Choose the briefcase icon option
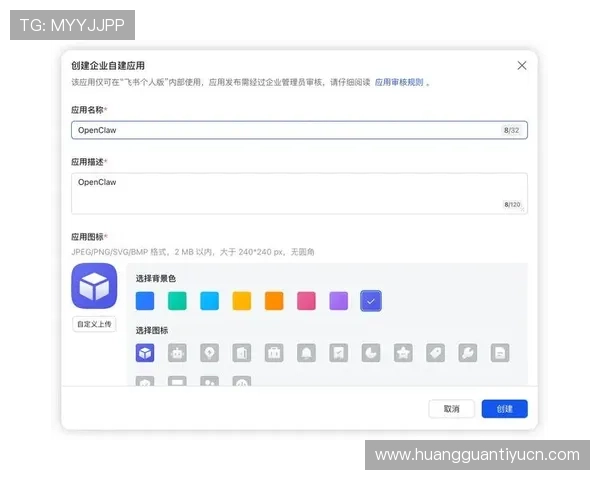The height and width of the screenshot is (480, 600). click(x=274, y=353)
